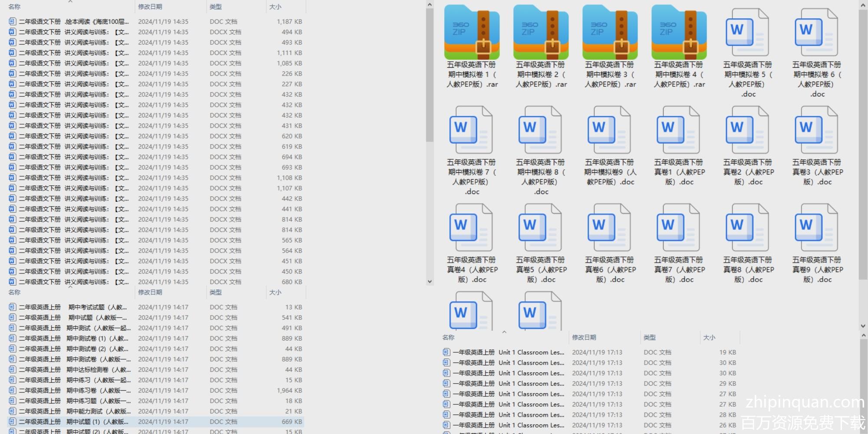This screenshot has height=434, width=868.
Task: Open the 期中模拟卷 1 rar archive icon
Action: point(471,33)
